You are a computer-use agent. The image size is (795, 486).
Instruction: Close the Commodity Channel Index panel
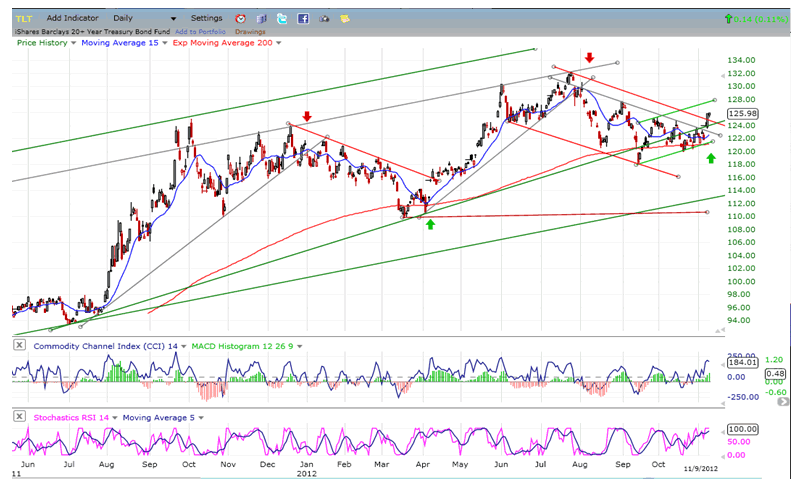19,346
